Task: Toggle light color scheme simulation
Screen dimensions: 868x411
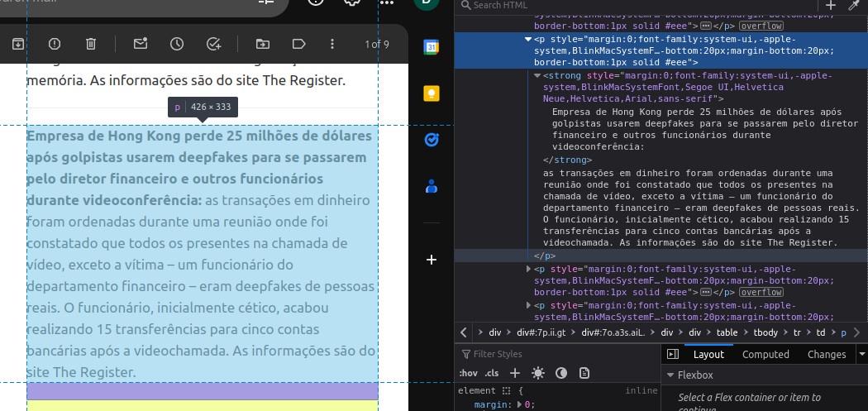Action: [538, 373]
